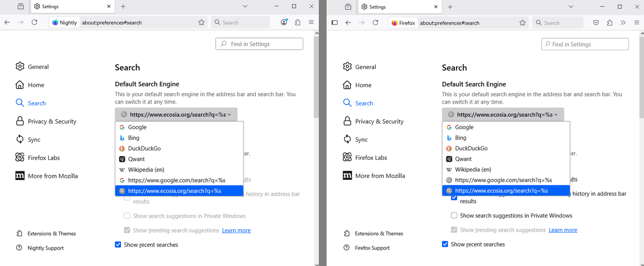
Task: Open Search settings in the Firefox window sidebar
Action: [x=358, y=103]
